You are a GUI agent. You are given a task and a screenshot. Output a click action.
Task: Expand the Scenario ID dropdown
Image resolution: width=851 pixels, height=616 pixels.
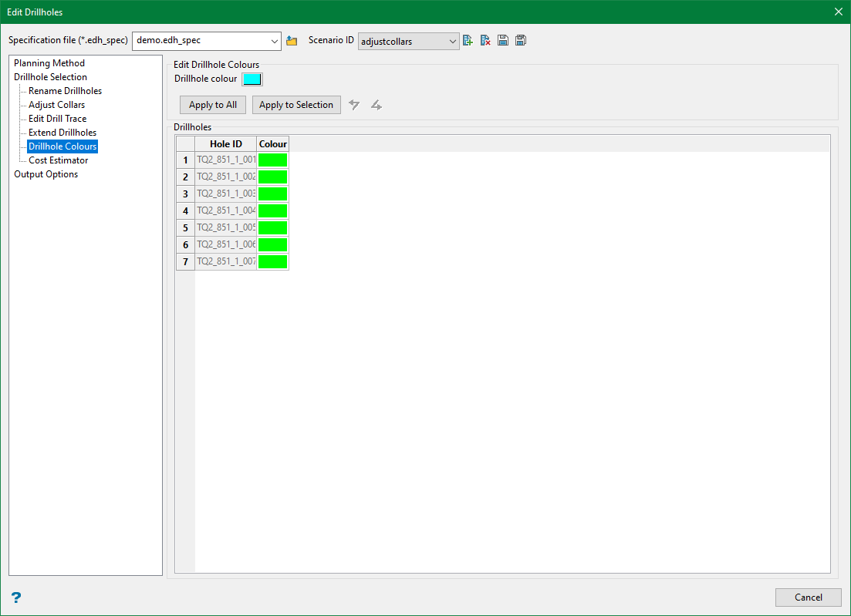click(x=453, y=42)
